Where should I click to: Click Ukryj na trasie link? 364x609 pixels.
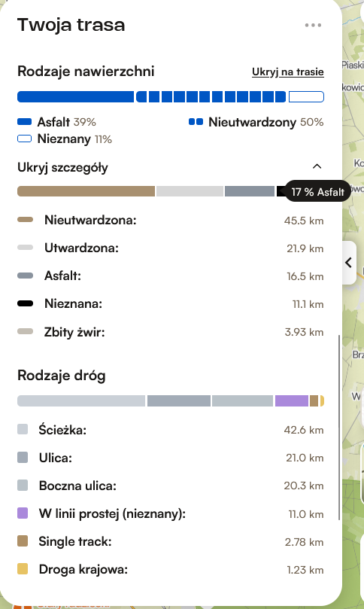coord(287,72)
